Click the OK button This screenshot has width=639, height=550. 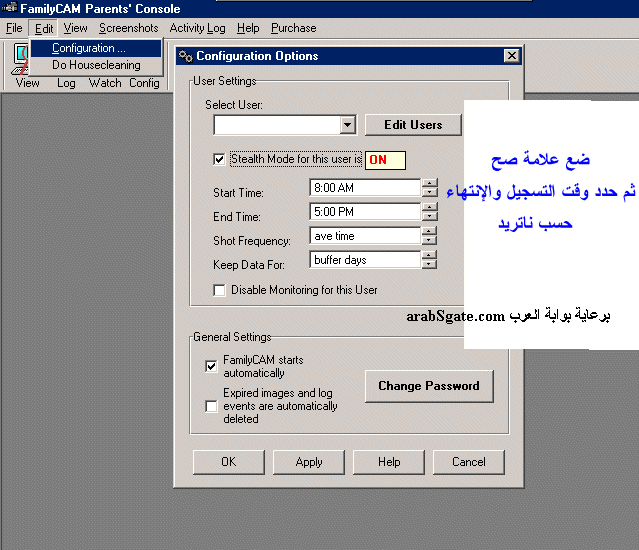229,462
